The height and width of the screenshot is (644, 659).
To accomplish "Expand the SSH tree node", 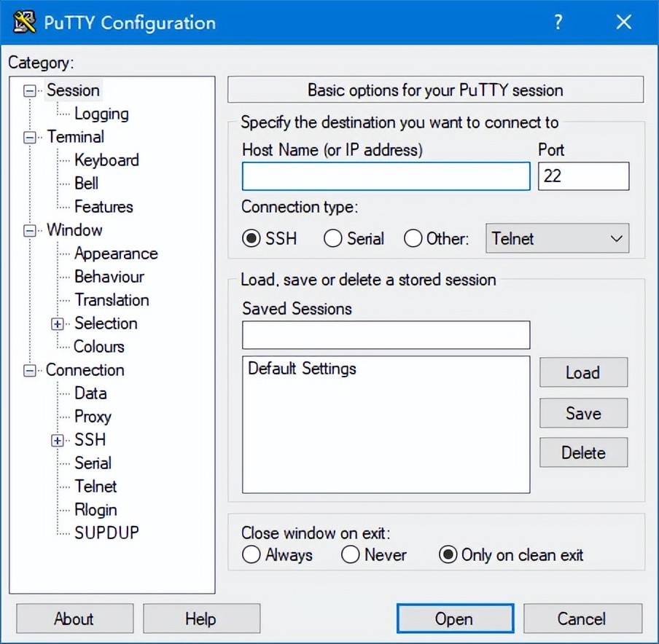I will [58, 440].
